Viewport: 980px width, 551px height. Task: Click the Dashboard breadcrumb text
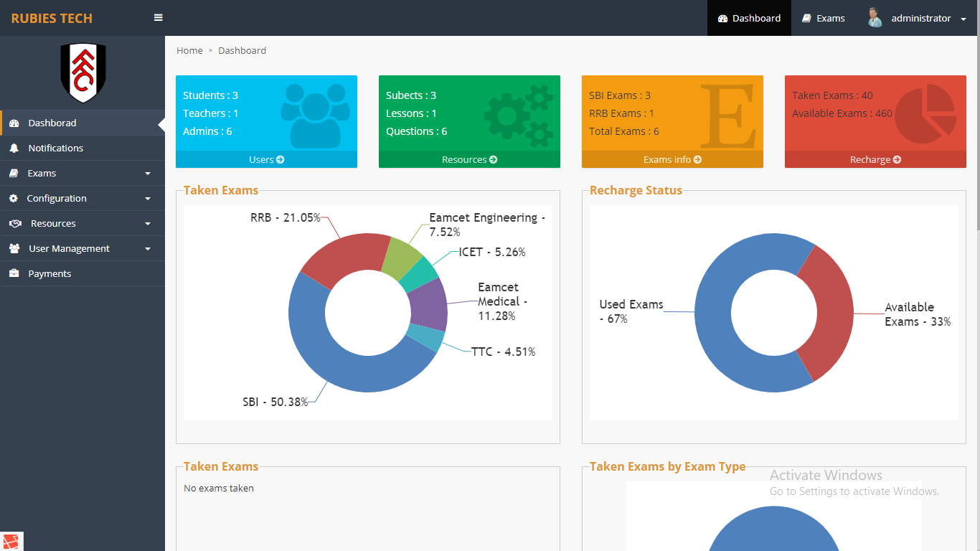pos(242,50)
